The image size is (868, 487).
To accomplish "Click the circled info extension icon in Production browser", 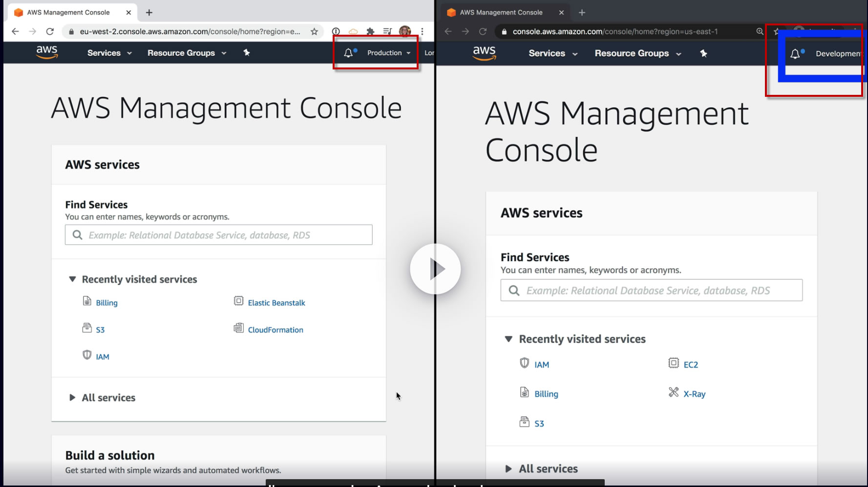I will click(x=336, y=31).
